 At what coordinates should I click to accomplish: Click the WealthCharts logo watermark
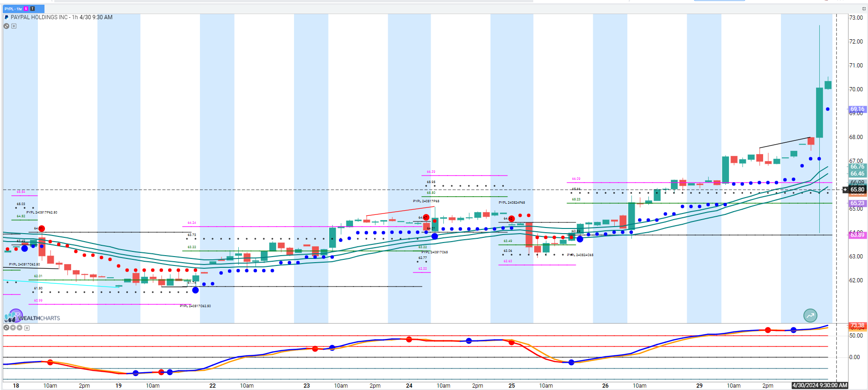[x=32, y=317]
